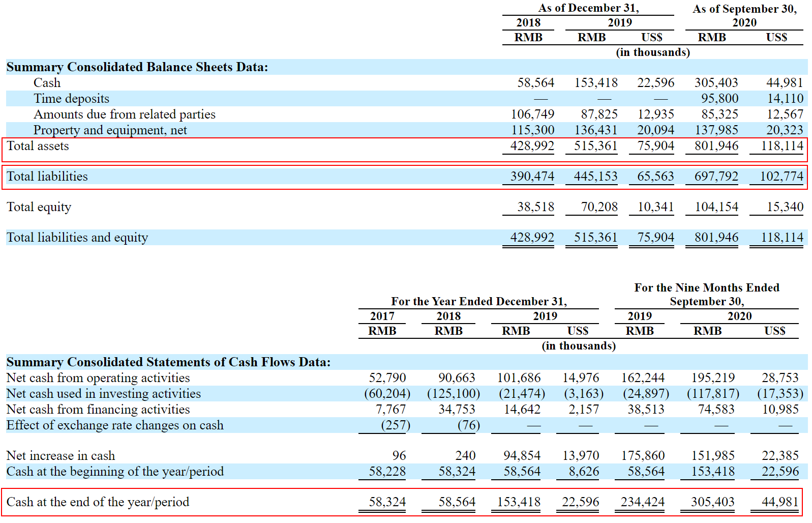Click the Net increase in cash label
This screenshot has width=812, height=523.
coord(61,456)
